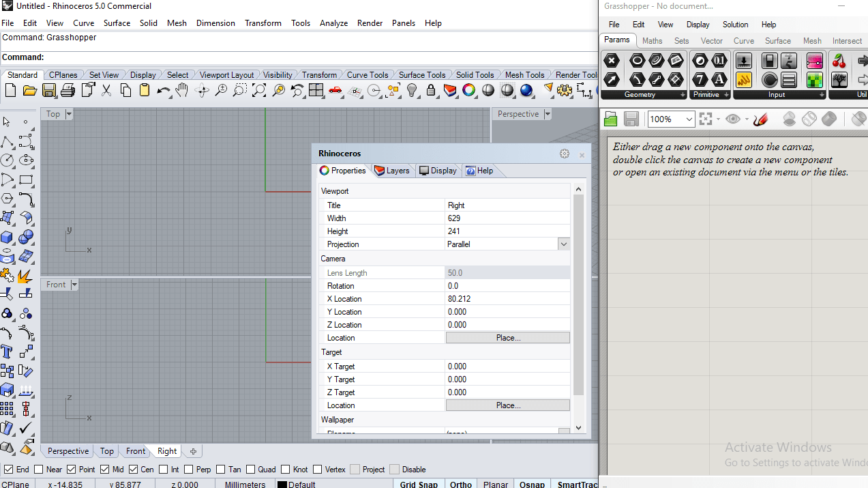Toggle Ortho in the status bar
Viewport: 868px width, 488px height.
point(461,484)
